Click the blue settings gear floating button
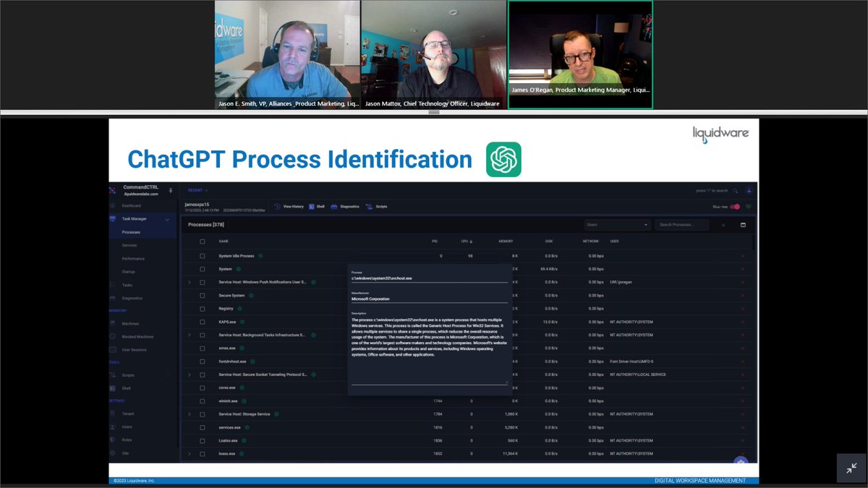The image size is (868, 488). (x=739, y=461)
